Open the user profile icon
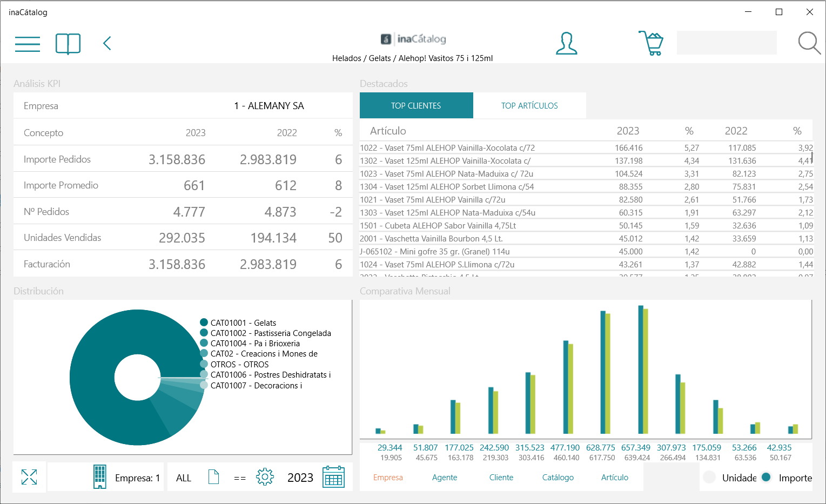Viewport: 826px width, 504px height. 566,43
